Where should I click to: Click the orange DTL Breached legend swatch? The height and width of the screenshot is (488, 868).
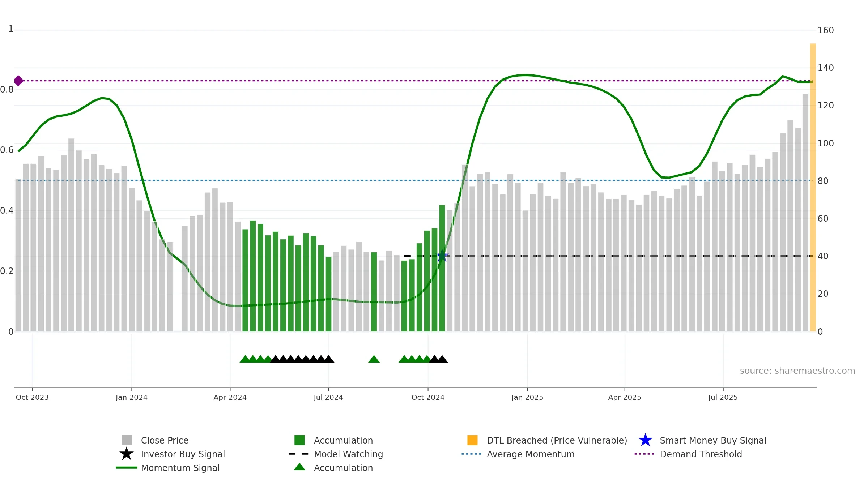click(x=472, y=440)
